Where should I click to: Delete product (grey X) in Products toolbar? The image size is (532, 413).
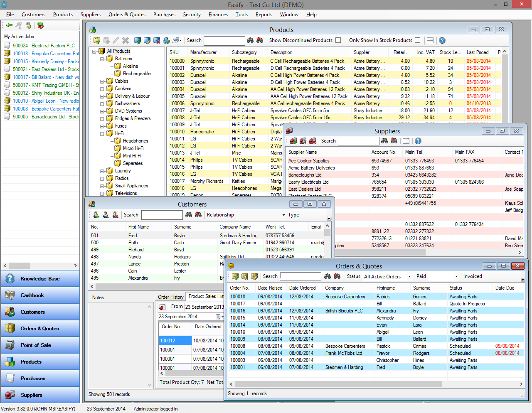pos(126,40)
